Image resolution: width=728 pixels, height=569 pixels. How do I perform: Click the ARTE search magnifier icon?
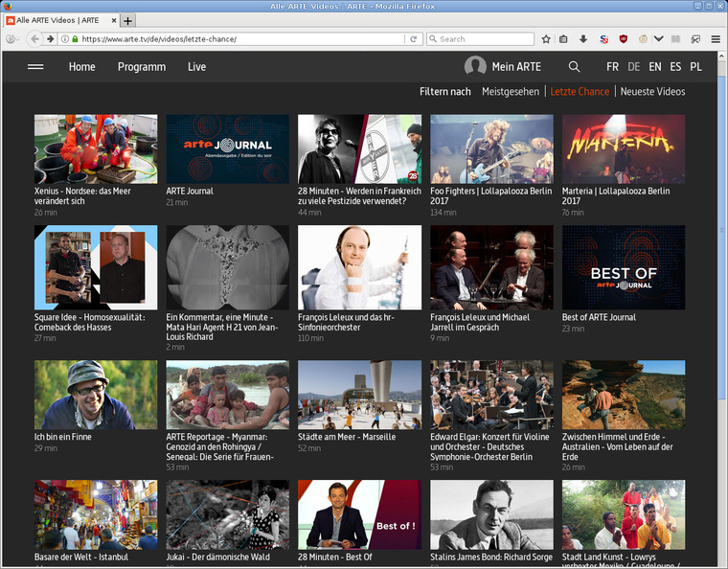point(575,67)
